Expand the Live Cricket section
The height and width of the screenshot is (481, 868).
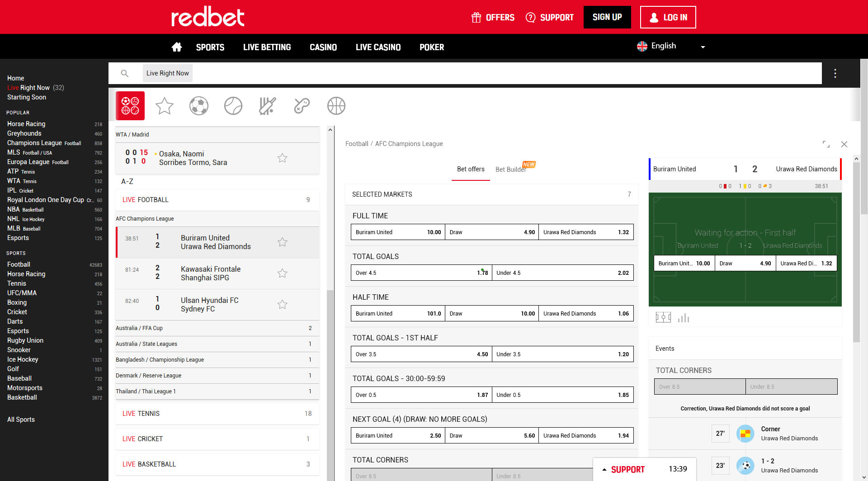[x=217, y=439]
